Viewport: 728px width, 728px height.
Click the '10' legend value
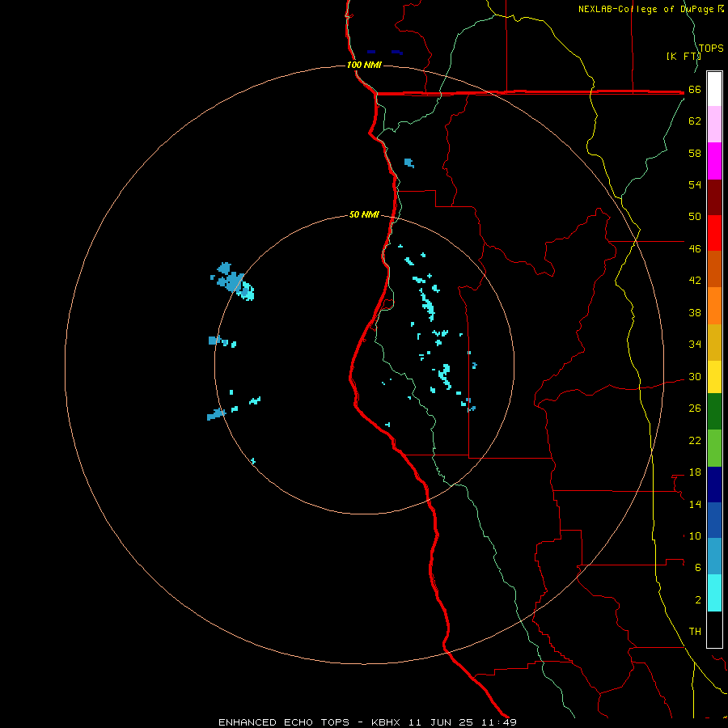695,536
